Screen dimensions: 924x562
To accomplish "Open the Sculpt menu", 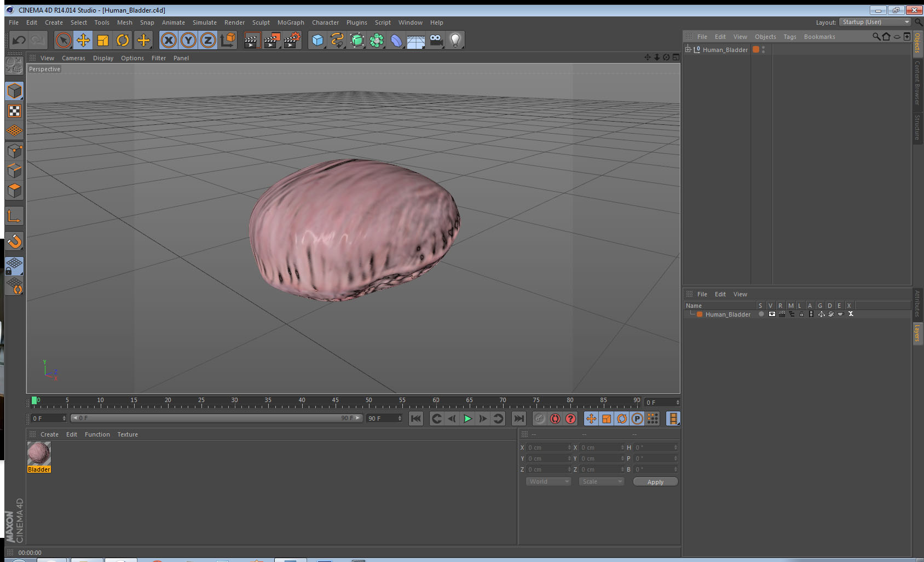I will (261, 22).
